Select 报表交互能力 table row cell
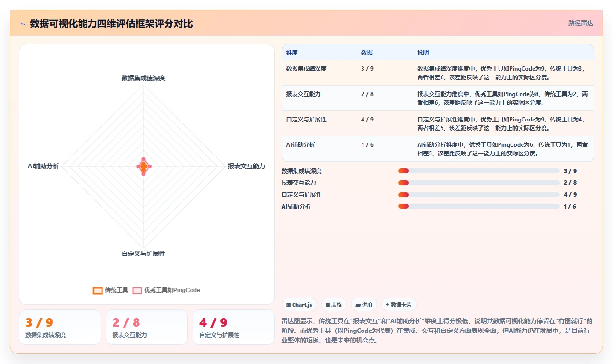 (x=304, y=94)
